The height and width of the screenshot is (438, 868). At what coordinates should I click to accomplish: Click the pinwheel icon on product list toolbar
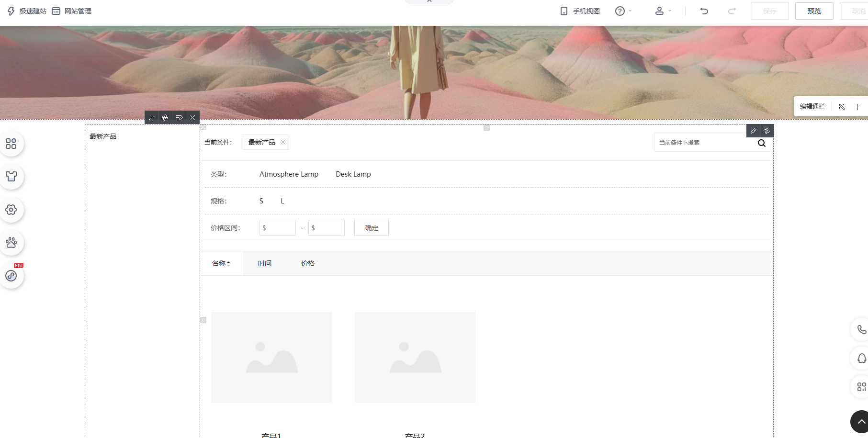767,131
